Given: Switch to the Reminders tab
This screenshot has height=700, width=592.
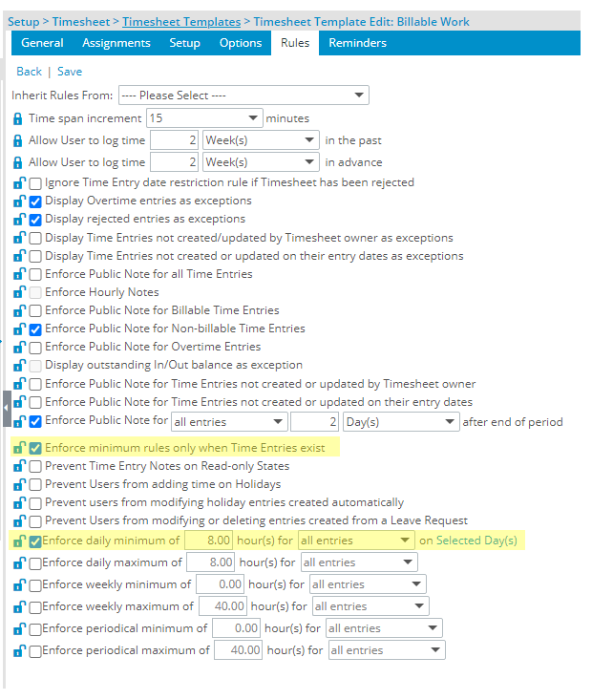Looking at the screenshot, I should [358, 43].
